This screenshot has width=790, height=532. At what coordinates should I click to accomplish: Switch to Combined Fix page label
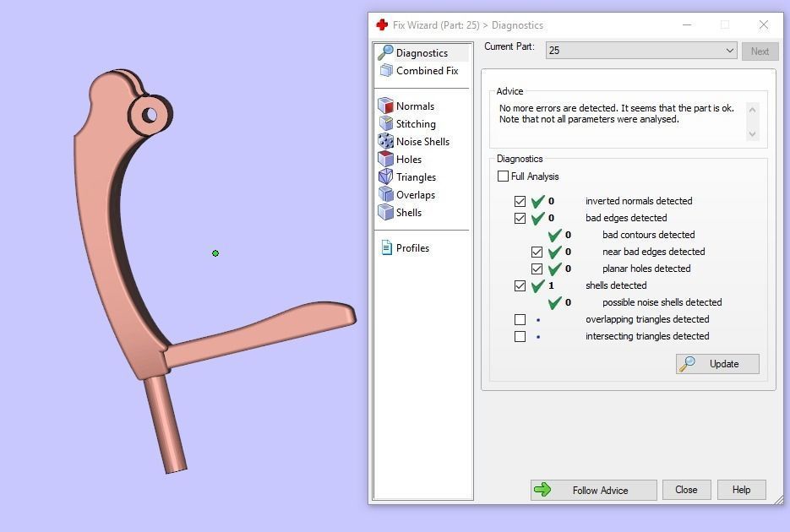428,70
